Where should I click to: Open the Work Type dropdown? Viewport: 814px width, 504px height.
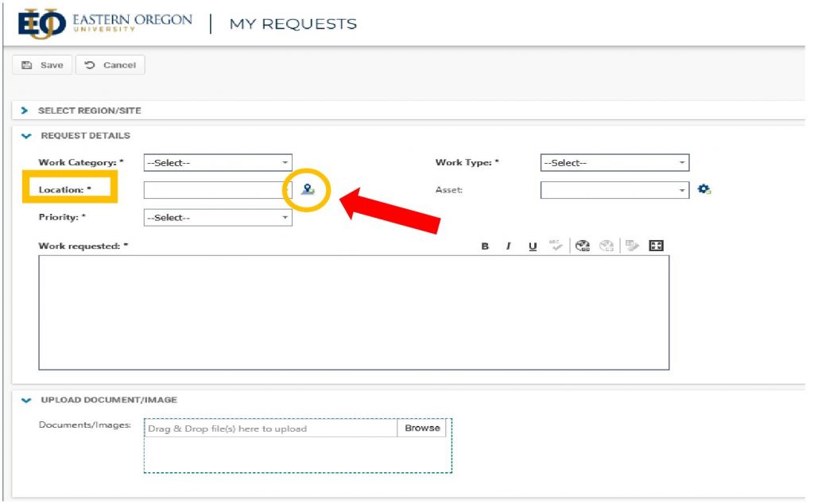point(614,163)
